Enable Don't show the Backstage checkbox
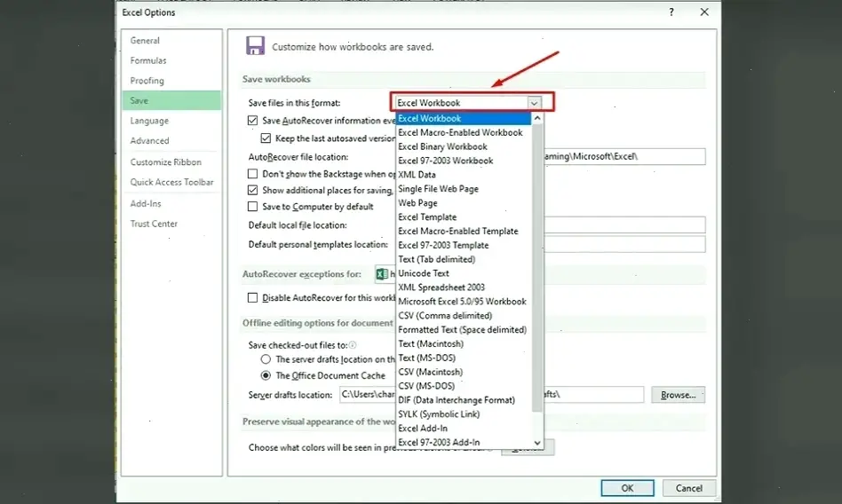842x504 pixels. 252,173
